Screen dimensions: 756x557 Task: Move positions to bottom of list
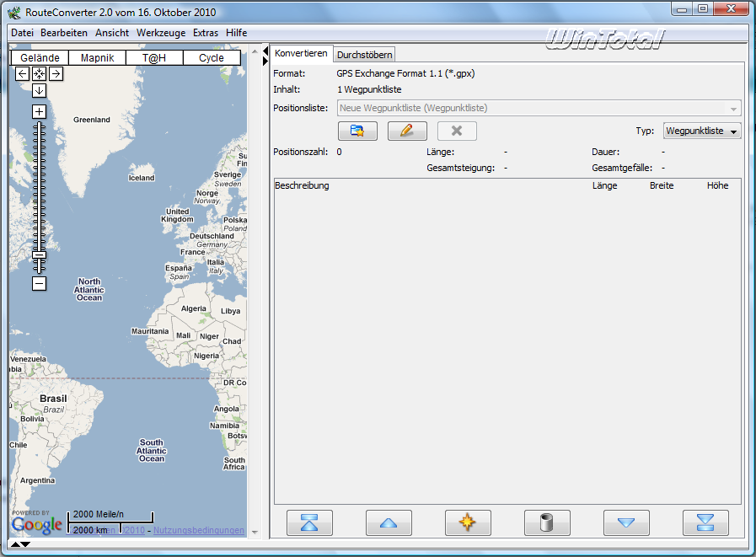pos(705,522)
